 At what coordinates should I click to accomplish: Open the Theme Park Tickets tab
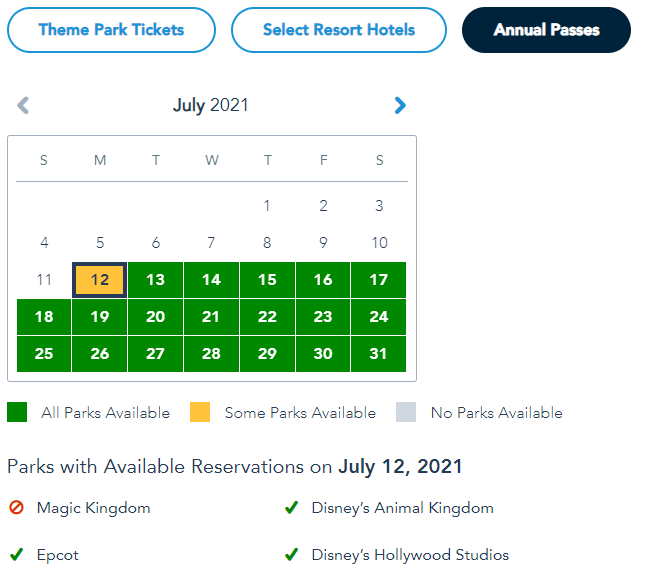[x=111, y=30]
